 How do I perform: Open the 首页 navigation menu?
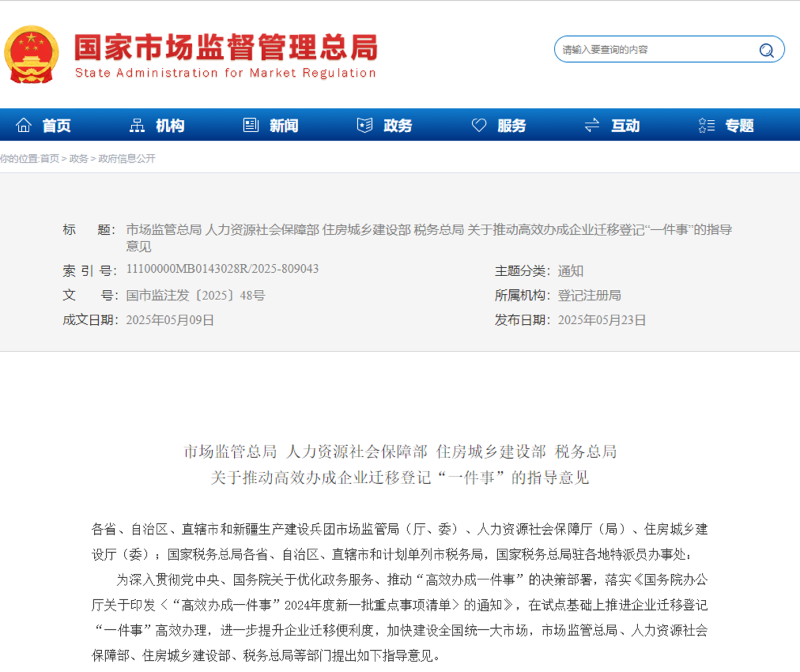point(57,125)
